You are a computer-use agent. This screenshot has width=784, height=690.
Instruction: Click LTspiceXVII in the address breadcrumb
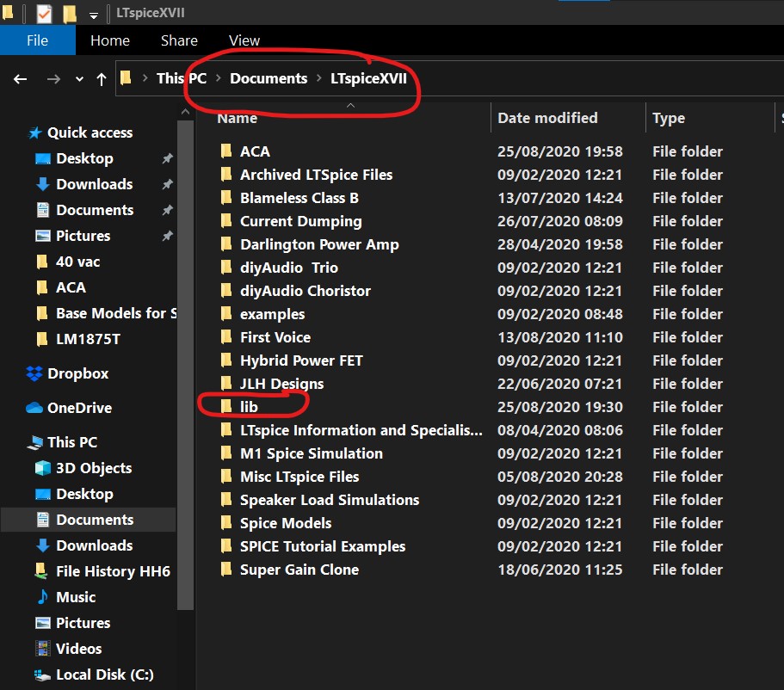368,78
